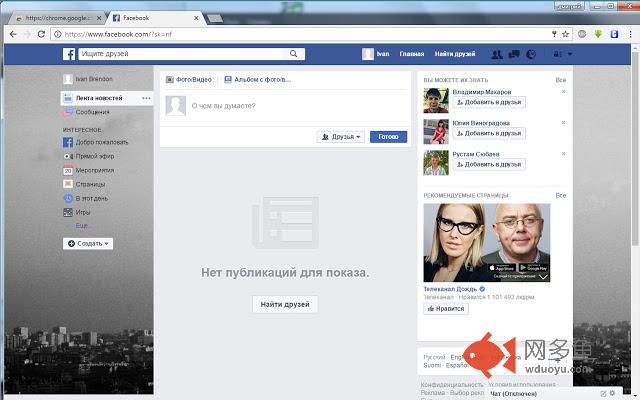Bookmark the page with star icon
This screenshot has width=640, height=400.
[565, 34]
